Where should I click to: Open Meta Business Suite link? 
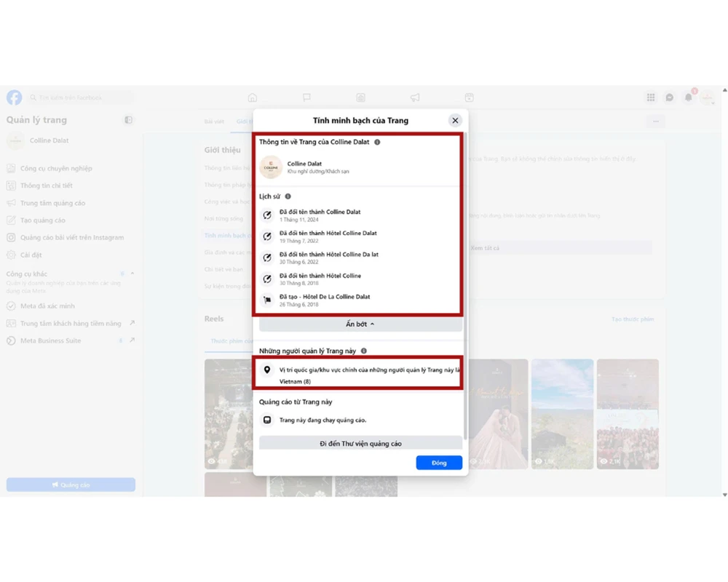point(51,340)
